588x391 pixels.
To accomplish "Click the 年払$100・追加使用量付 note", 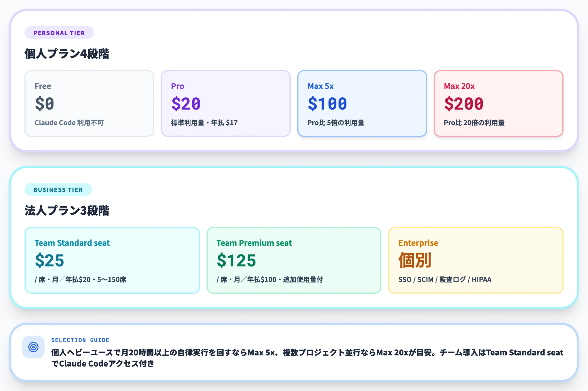I will pos(270,279).
